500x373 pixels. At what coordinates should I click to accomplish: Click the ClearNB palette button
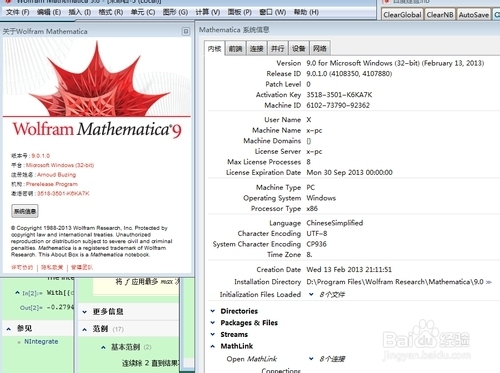pyautogui.click(x=440, y=15)
